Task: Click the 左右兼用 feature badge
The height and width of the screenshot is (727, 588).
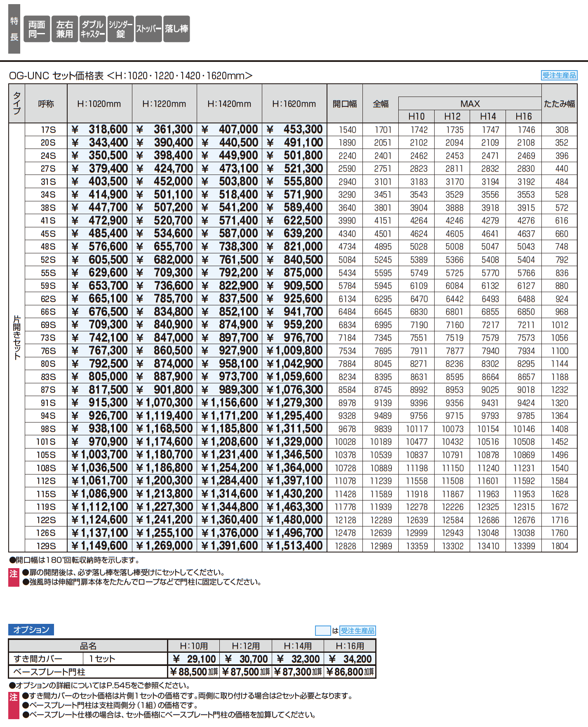Action: click(x=65, y=29)
